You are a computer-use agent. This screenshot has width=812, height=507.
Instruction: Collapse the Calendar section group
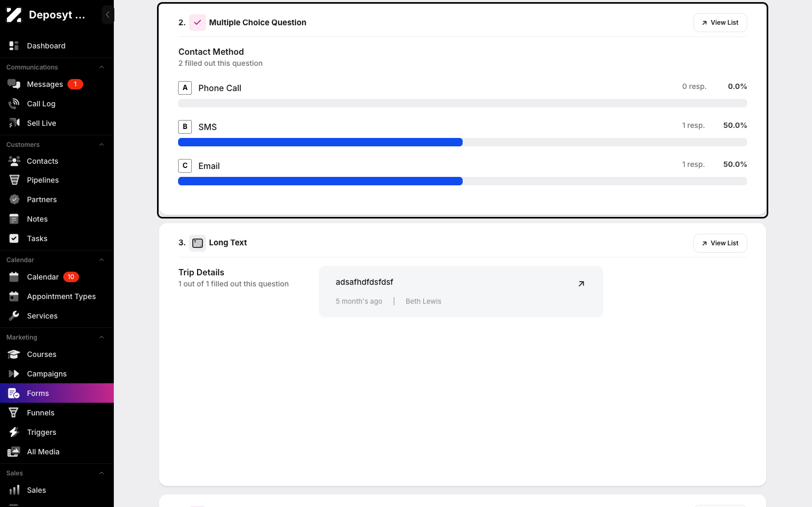tap(102, 260)
